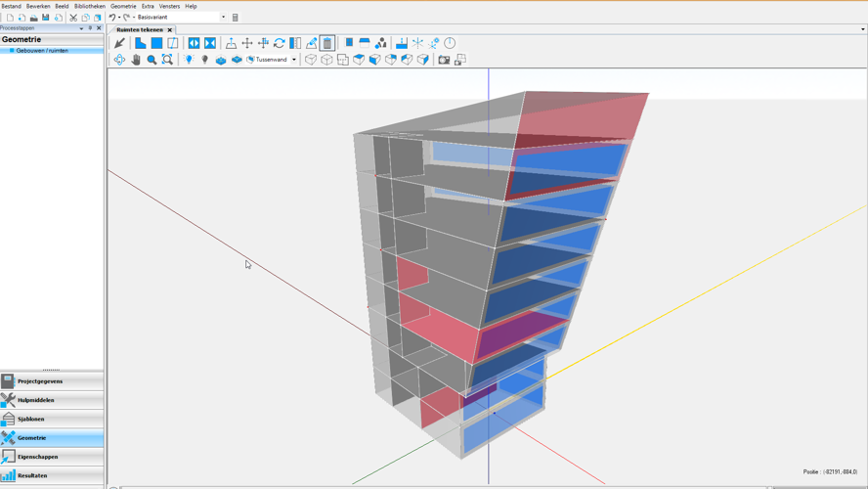This screenshot has width=868, height=489.
Task: Open the undo history dropdown arrow
Action: point(119,18)
